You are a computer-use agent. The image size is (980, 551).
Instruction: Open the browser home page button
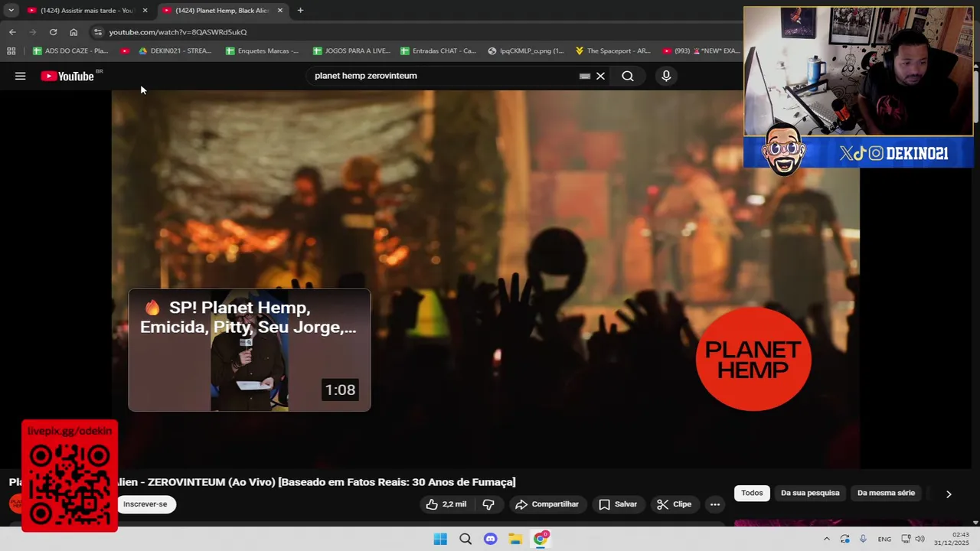tap(73, 32)
